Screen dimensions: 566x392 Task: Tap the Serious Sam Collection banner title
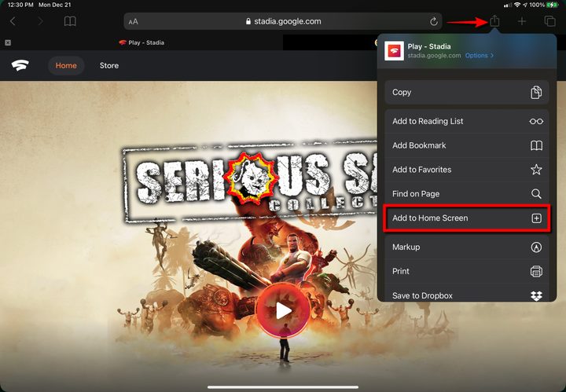click(249, 182)
